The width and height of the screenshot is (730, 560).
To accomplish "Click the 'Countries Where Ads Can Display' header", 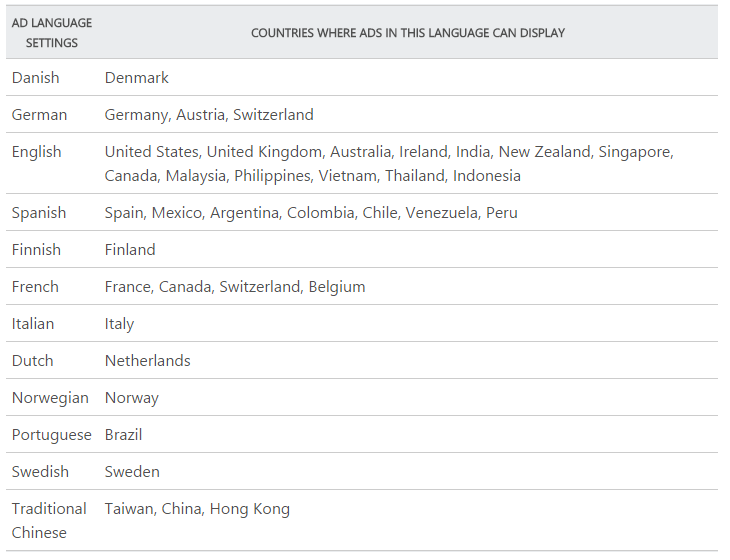I will [x=407, y=33].
